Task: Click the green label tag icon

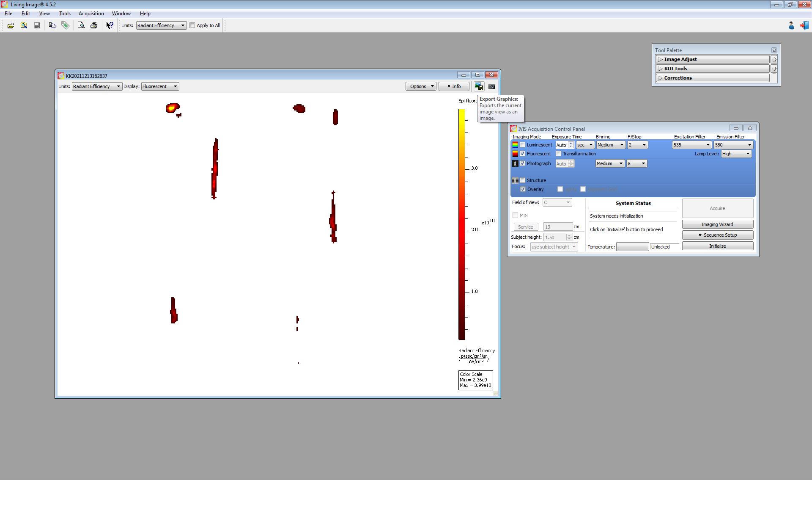Action: [65, 25]
